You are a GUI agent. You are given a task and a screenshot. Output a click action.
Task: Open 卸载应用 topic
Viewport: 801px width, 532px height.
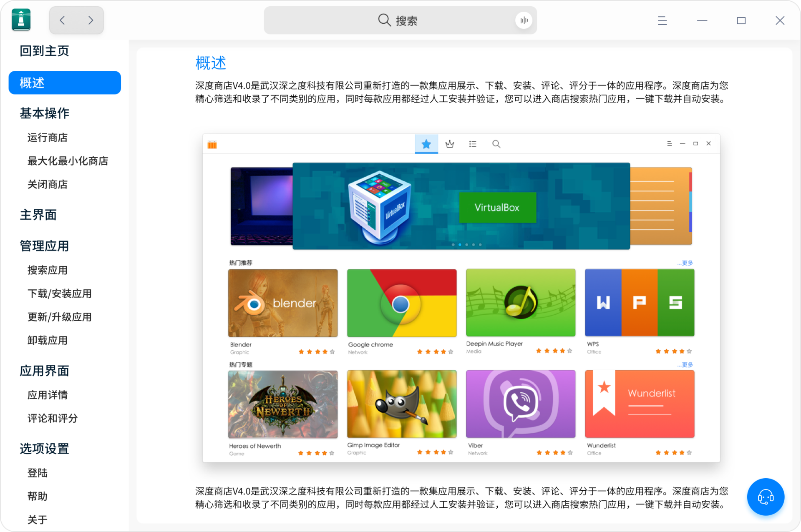(x=48, y=340)
